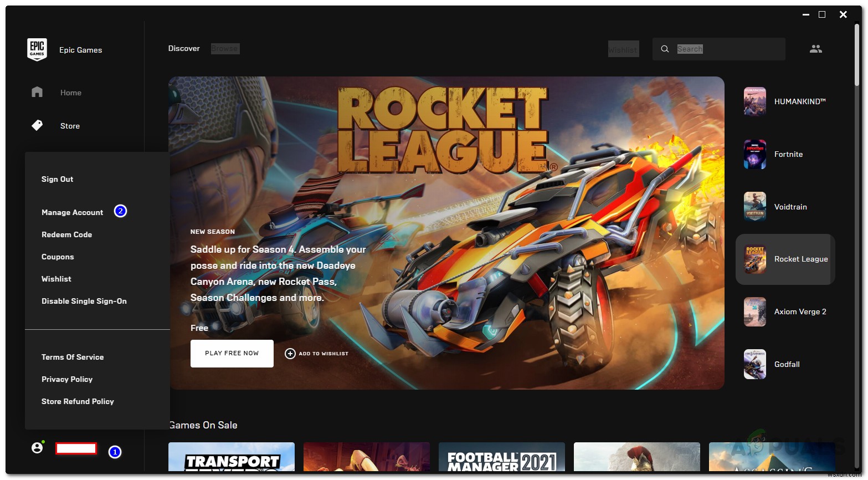The height and width of the screenshot is (480, 868).
Task: Click the Search input field
Action: pyautogui.click(x=720, y=49)
